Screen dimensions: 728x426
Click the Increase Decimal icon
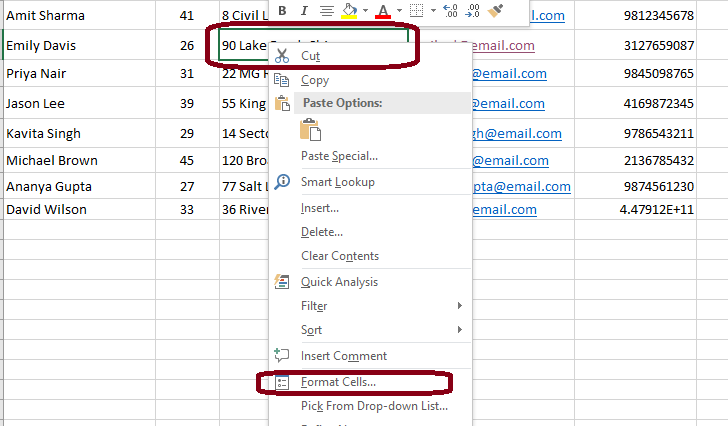pyautogui.click(x=450, y=10)
